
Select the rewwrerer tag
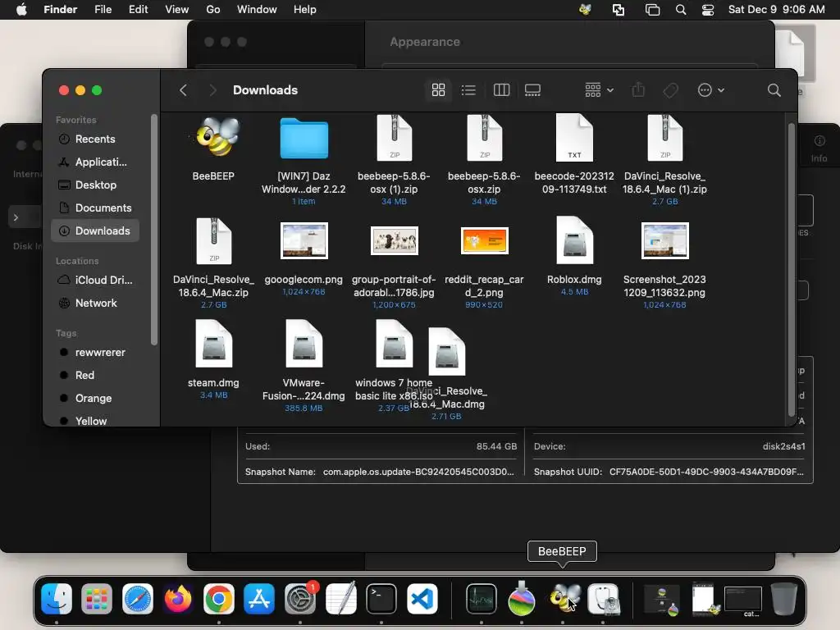[95, 353]
